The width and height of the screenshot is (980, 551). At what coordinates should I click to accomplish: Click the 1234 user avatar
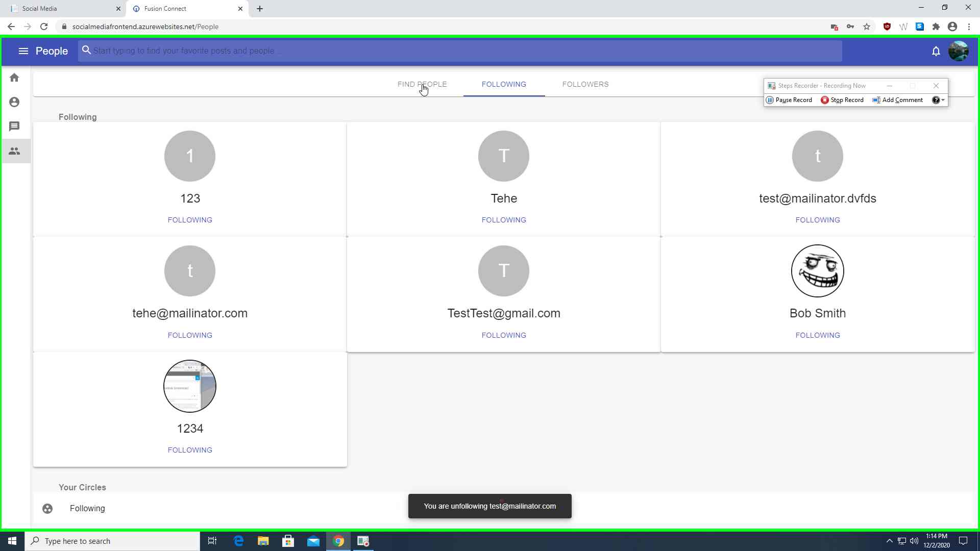[x=190, y=386]
